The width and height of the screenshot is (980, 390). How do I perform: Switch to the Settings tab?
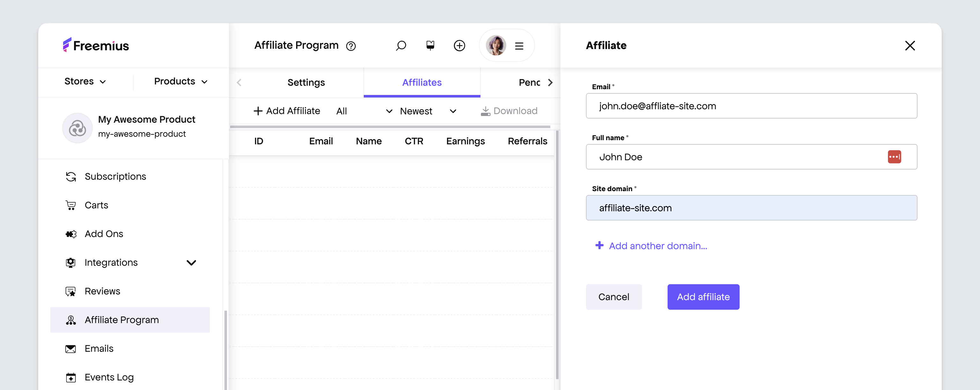[x=306, y=83]
